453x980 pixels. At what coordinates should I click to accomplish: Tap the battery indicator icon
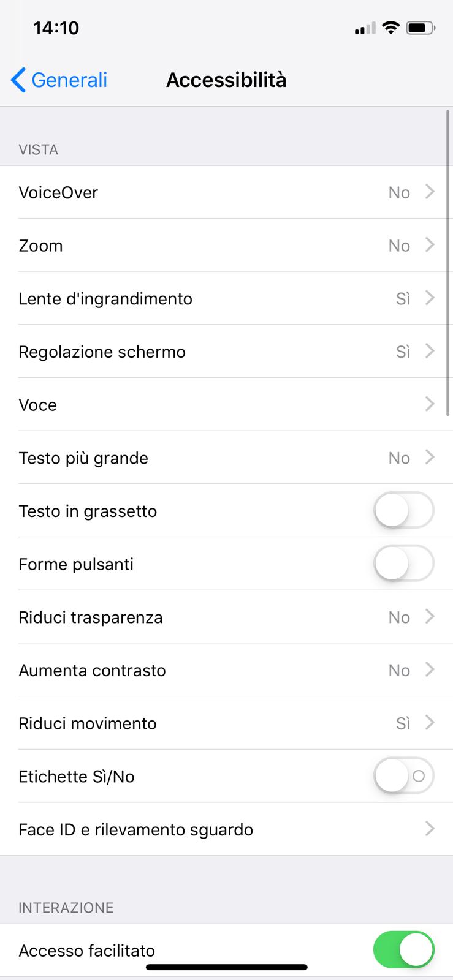pyautogui.click(x=421, y=28)
